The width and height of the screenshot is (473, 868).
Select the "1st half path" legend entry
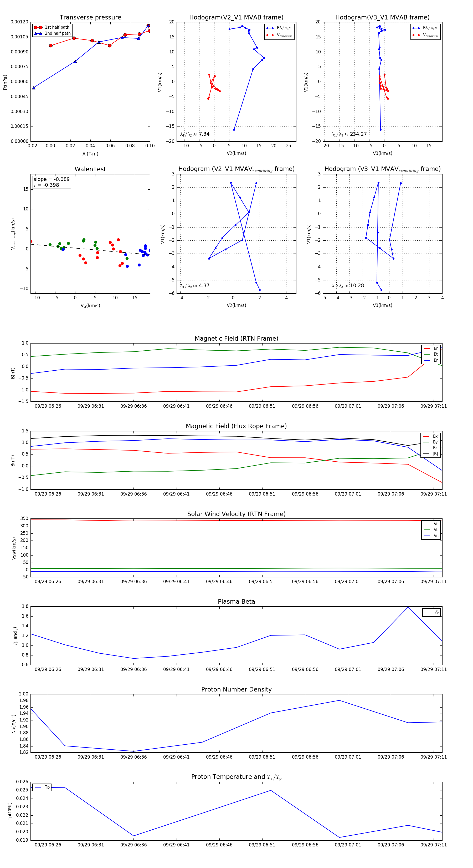point(53,27)
